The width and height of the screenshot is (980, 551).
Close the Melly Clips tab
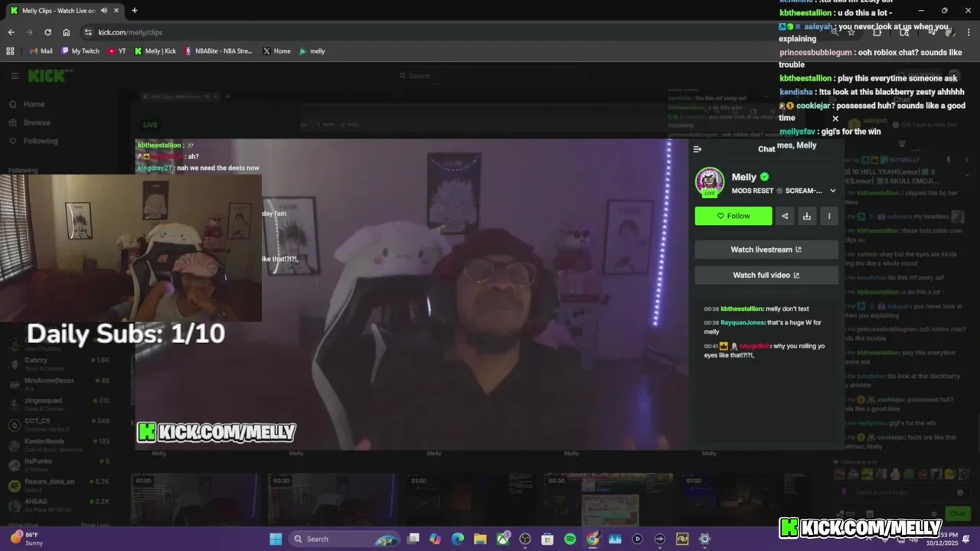click(115, 11)
